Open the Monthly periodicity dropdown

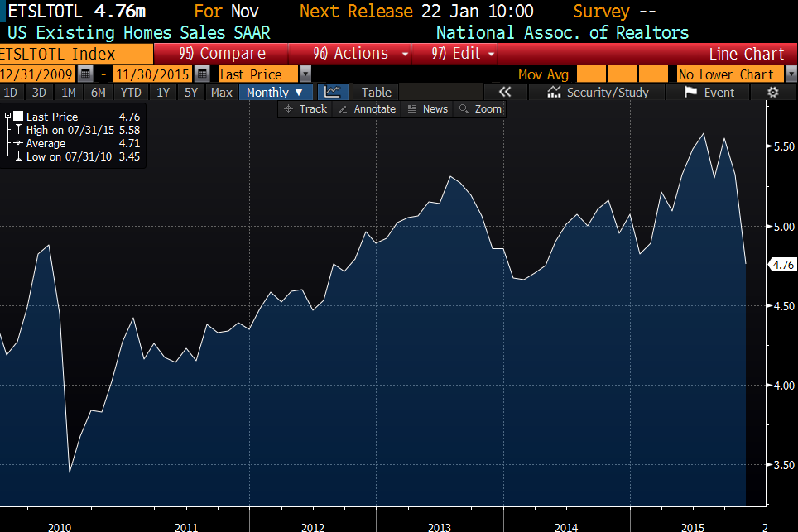click(276, 92)
